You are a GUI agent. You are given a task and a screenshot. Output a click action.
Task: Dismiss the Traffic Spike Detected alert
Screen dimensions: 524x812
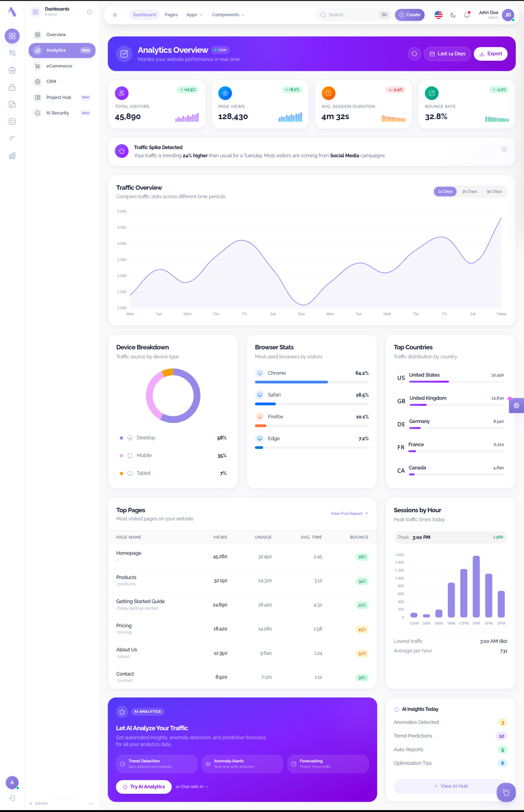coord(504,149)
